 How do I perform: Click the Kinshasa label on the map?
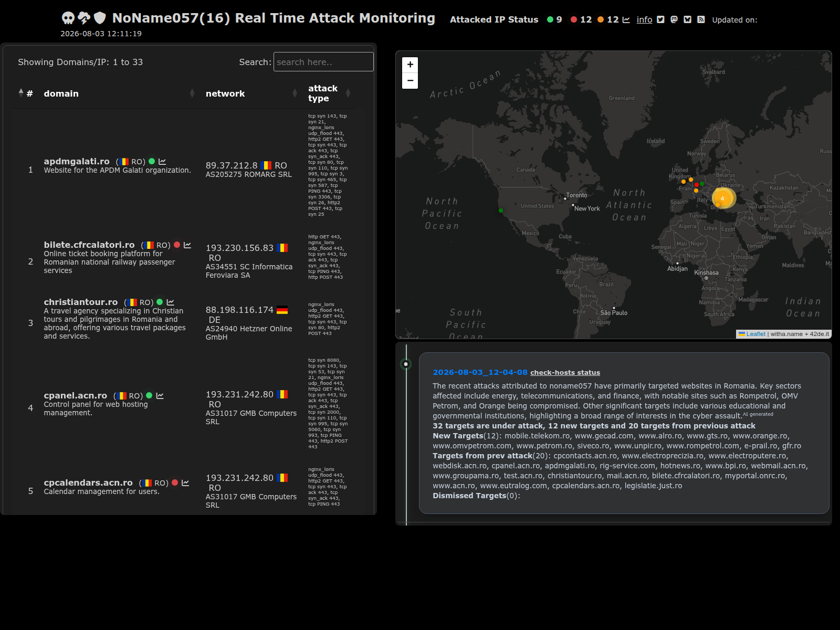pos(706,272)
